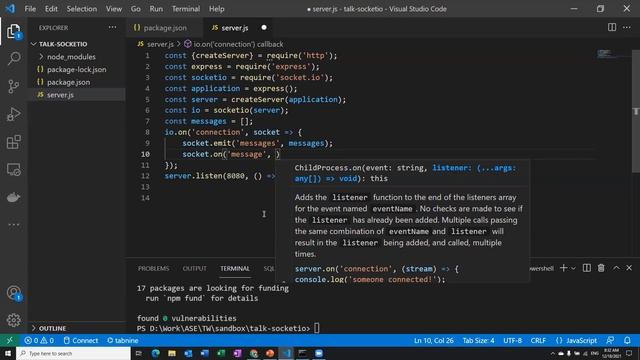
Task: Open Explorer panel more actions ellipsis
Action: 112,27
